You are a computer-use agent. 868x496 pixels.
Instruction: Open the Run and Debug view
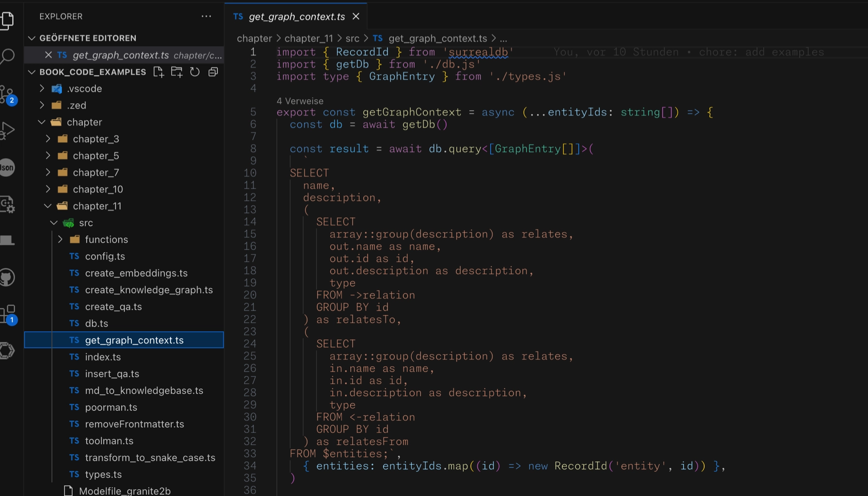[8, 131]
